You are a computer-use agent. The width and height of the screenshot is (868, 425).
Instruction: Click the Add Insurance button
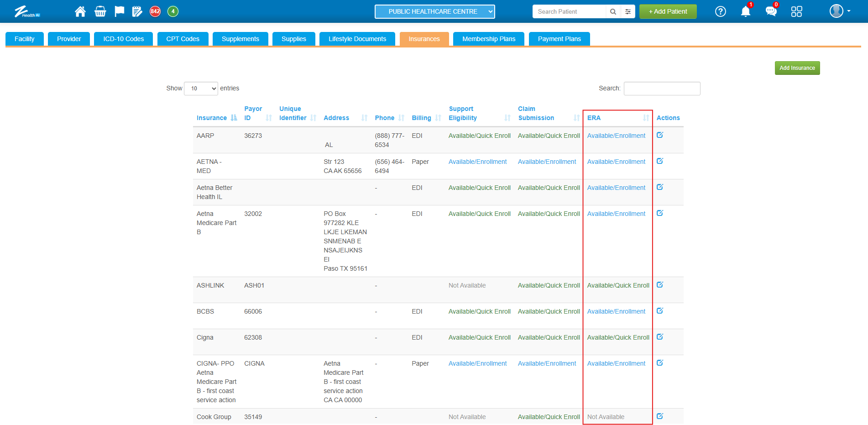coord(797,68)
